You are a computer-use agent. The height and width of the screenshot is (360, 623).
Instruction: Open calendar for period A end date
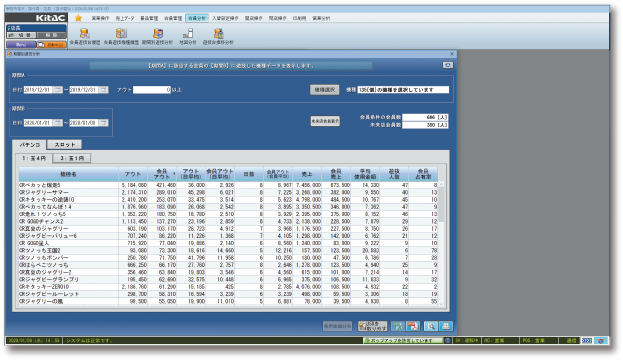pyautogui.click(x=103, y=90)
